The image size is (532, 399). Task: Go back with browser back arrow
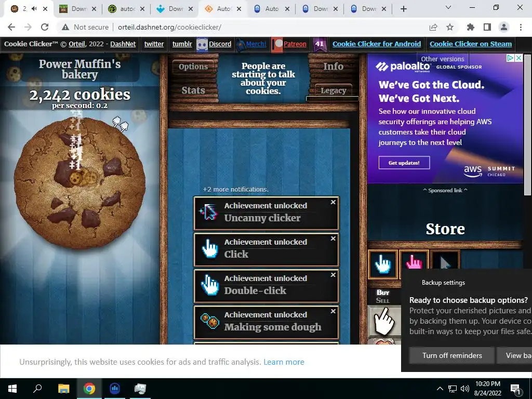click(11, 27)
